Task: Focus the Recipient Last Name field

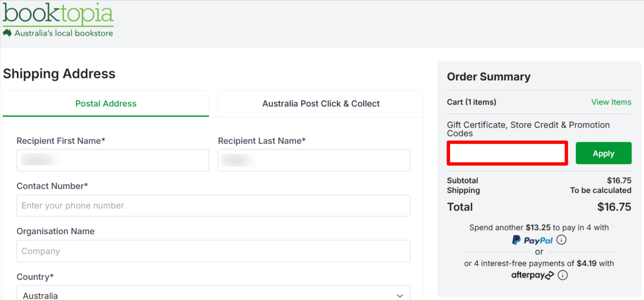Action: point(314,160)
